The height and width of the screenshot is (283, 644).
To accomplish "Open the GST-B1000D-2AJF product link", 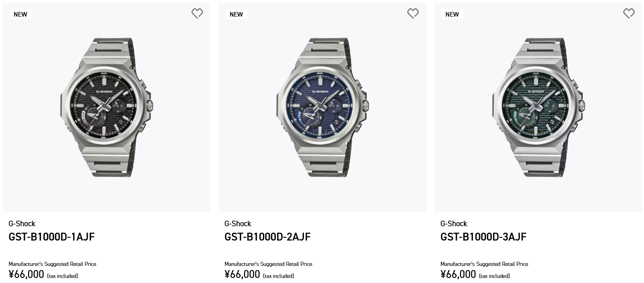I will coord(267,237).
